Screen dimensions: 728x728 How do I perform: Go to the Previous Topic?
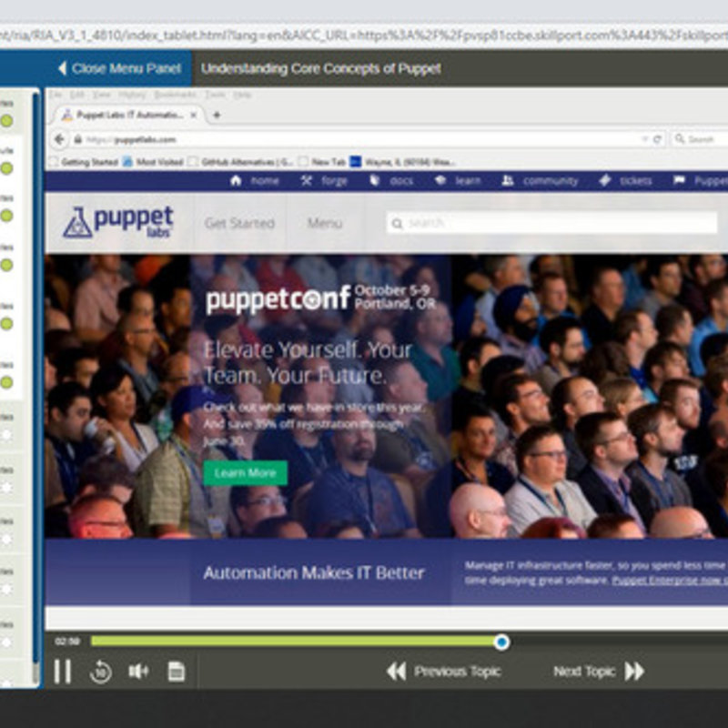coord(443,672)
